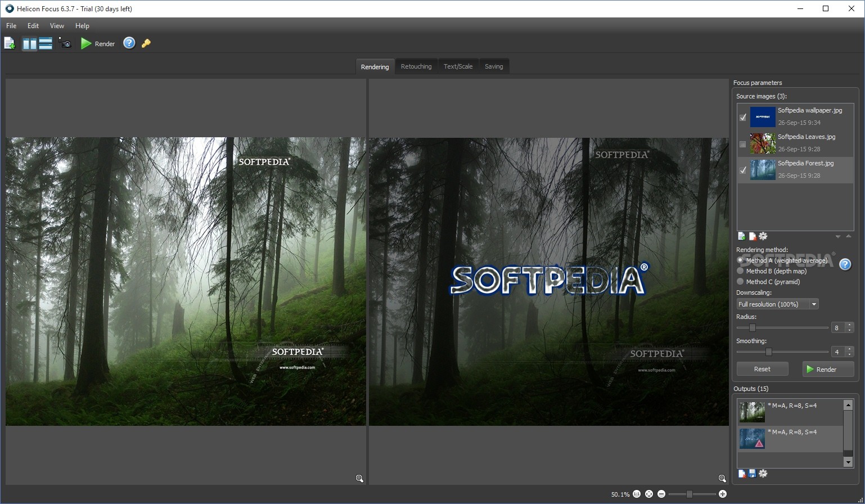Fit image to window using zoom-fit icon

(649, 494)
